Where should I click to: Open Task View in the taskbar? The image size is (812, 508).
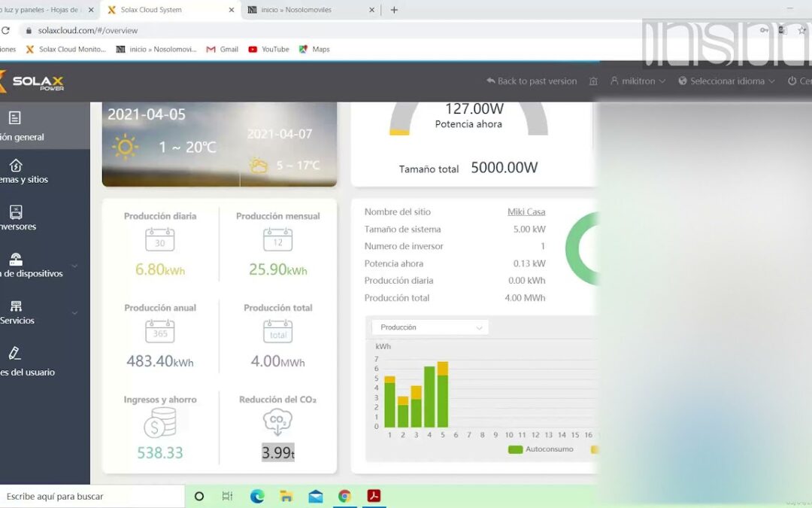[227, 497]
